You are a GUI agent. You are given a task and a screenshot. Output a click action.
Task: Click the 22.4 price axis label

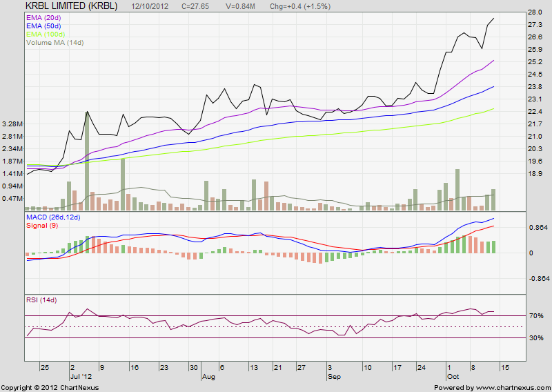(x=535, y=112)
